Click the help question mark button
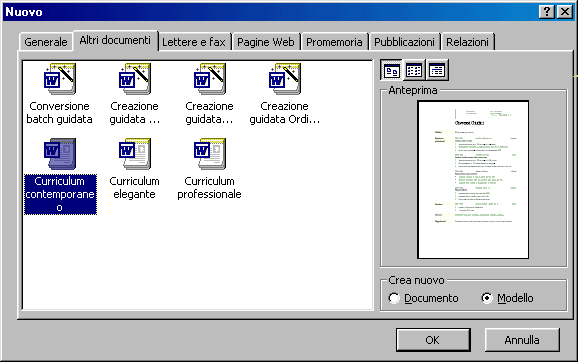This screenshot has height=362, width=578. pyautogui.click(x=547, y=12)
